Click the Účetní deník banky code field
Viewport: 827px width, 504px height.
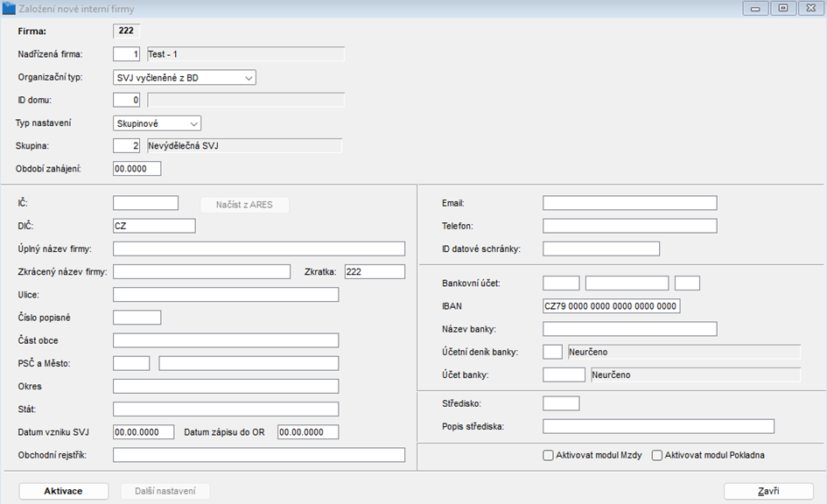click(553, 352)
